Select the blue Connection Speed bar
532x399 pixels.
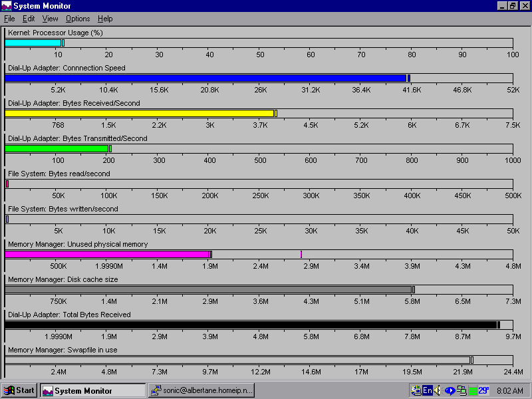(x=205, y=78)
